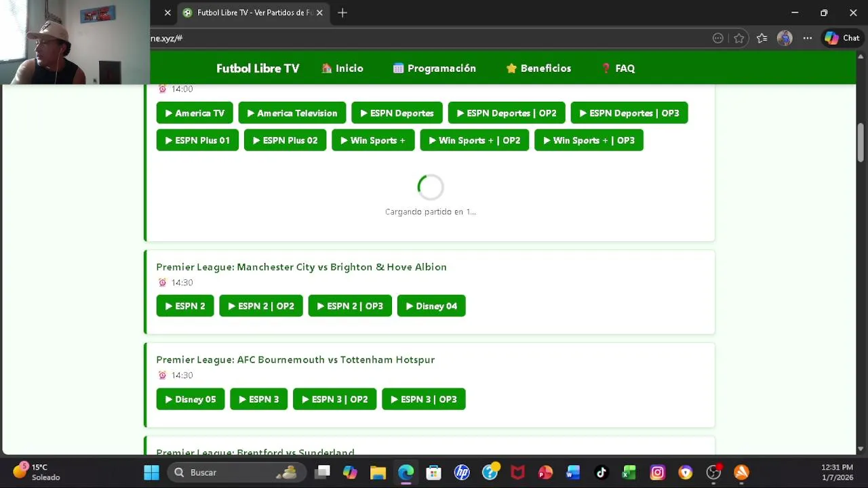
Task: Open Edge Settings and more menu
Action: [x=807, y=39]
